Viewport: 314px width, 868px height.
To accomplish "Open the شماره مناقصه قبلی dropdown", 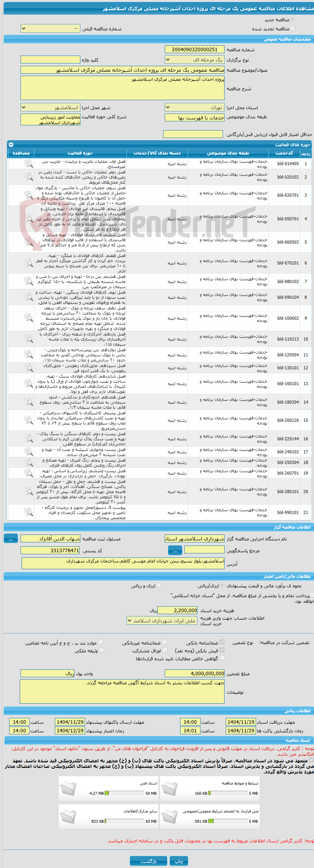I will (50, 29).
